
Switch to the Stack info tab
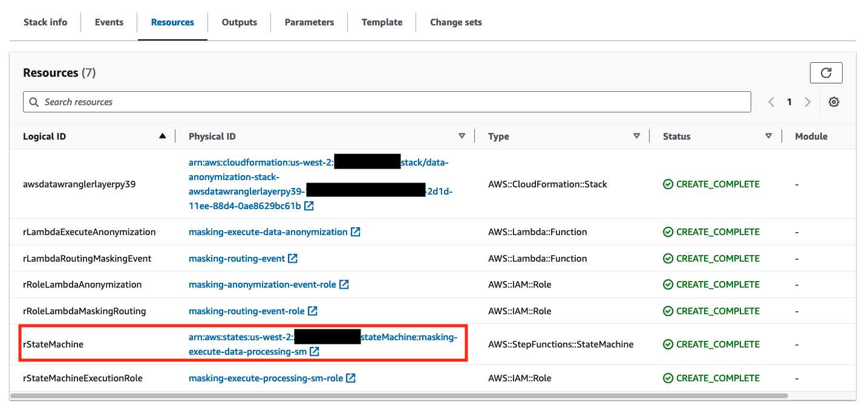[45, 22]
